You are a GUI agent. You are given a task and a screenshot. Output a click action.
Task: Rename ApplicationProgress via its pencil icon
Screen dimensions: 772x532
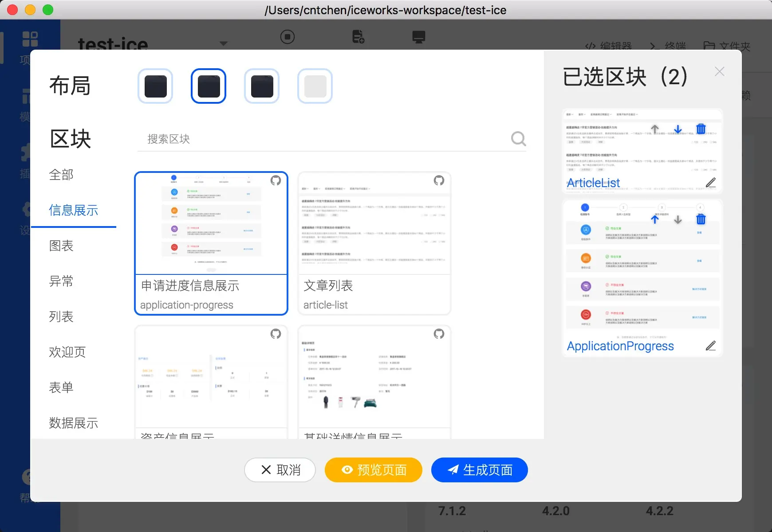pyautogui.click(x=712, y=345)
